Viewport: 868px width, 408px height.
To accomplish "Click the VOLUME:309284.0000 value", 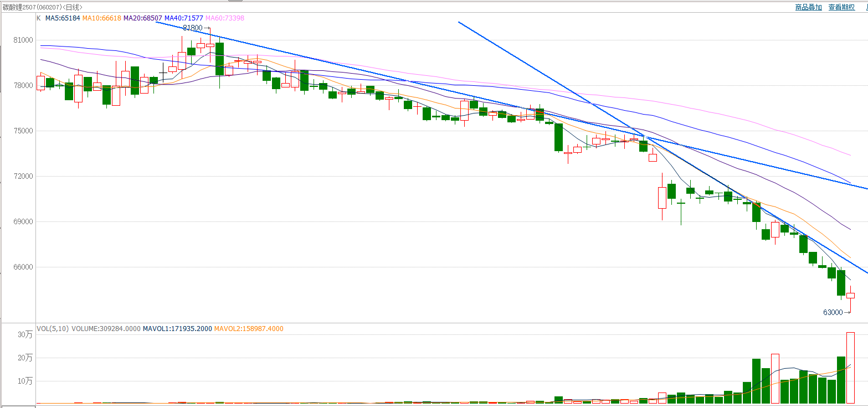I will [x=106, y=329].
